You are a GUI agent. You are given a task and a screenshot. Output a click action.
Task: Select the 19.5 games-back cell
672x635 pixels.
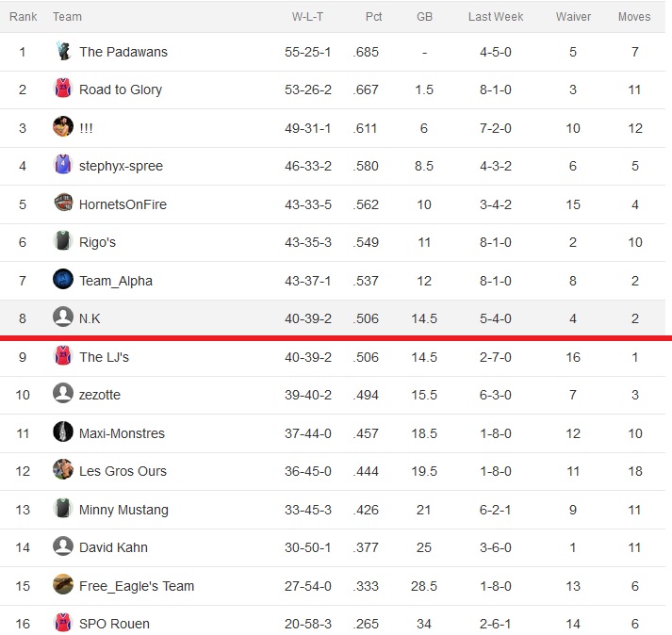tap(424, 471)
